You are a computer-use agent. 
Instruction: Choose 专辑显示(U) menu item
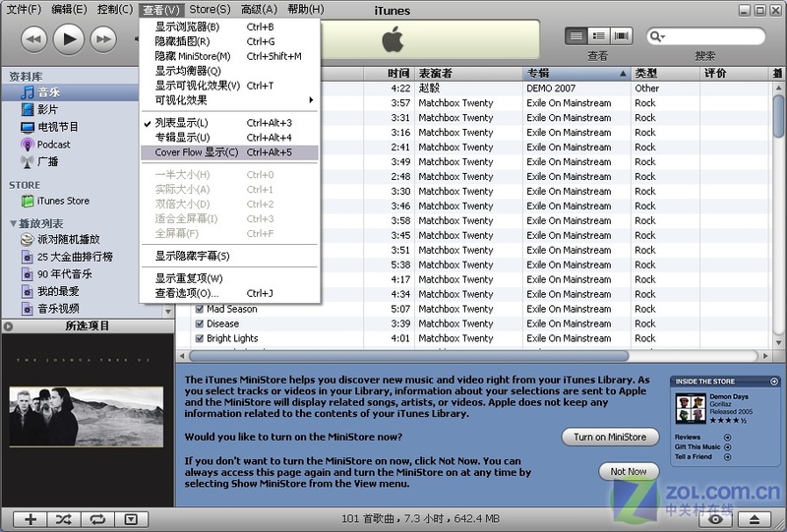pos(229,138)
